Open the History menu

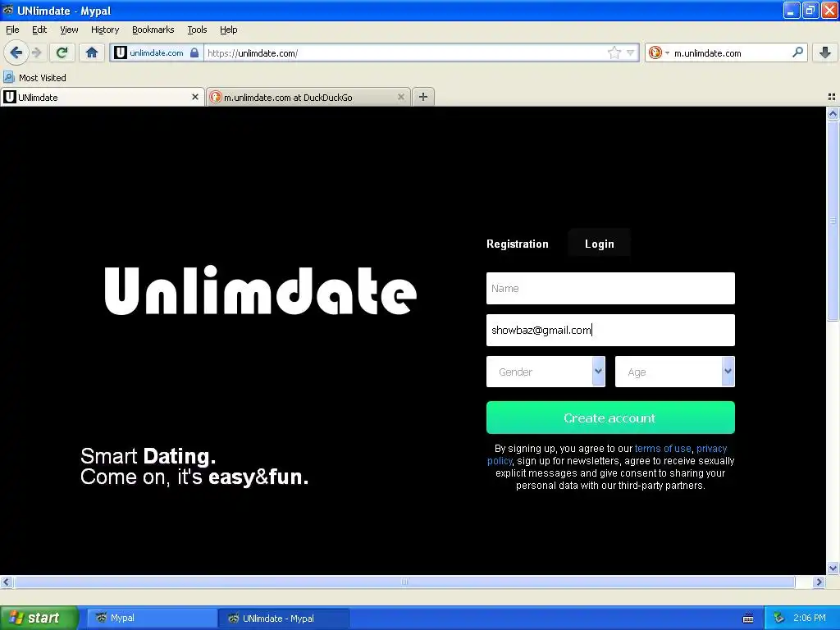[x=105, y=30]
